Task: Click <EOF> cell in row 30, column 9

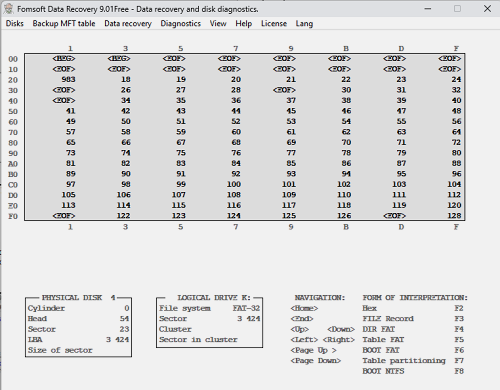Action: tap(284, 90)
